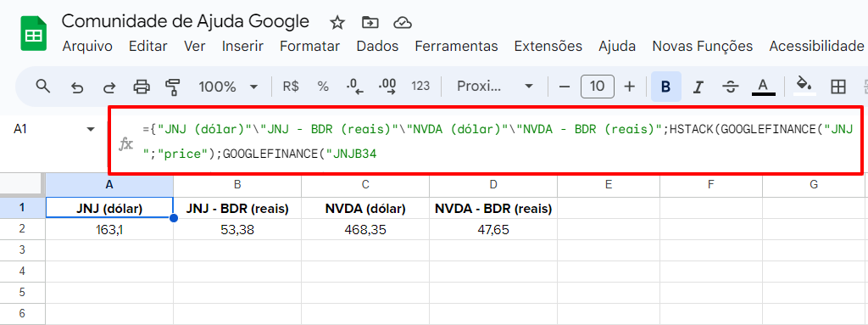Image resolution: width=868 pixels, height=325 pixels.
Task: Click the select-all corner box
Action: 23,185
